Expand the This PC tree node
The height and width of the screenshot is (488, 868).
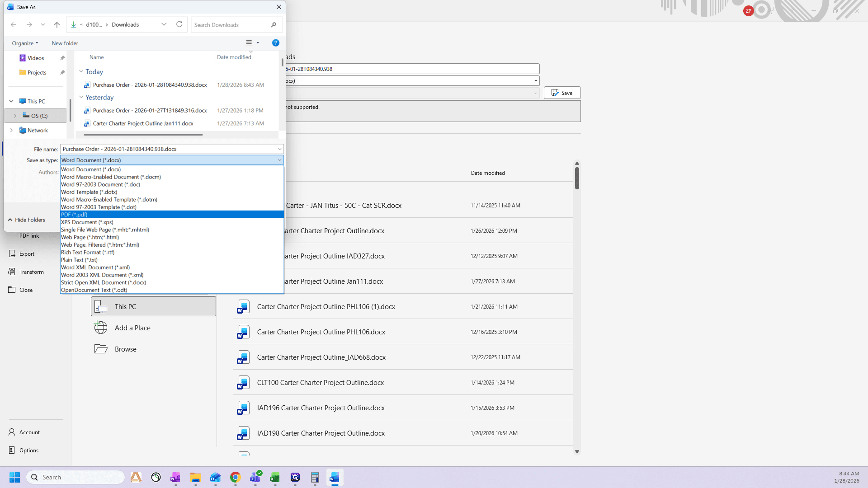point(11,101)
